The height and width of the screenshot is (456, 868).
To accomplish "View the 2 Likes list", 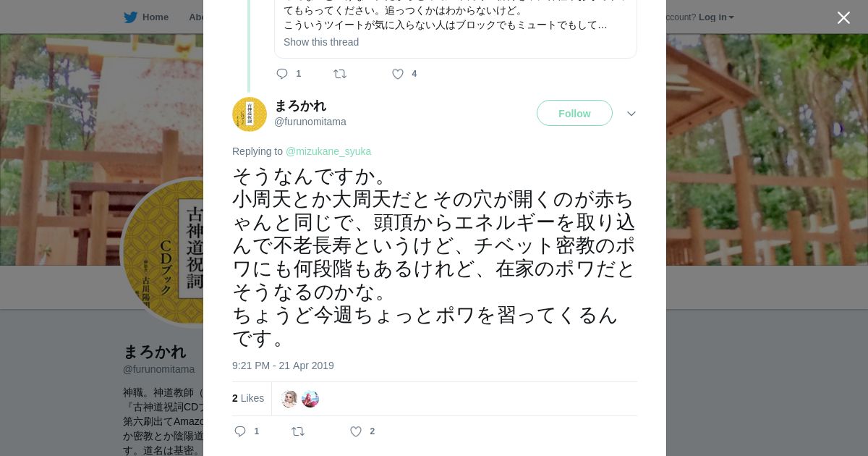I will click(x=248, y=398).
